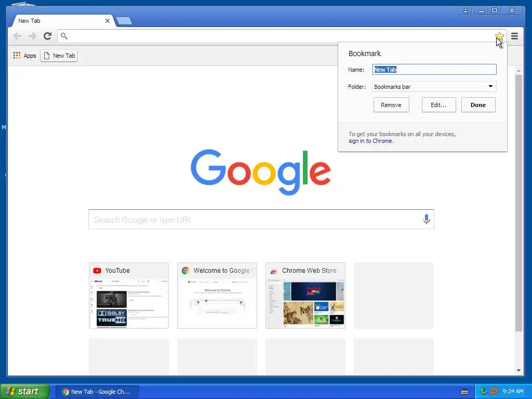Click the search magnifier icon in address bar

(64, 36)
